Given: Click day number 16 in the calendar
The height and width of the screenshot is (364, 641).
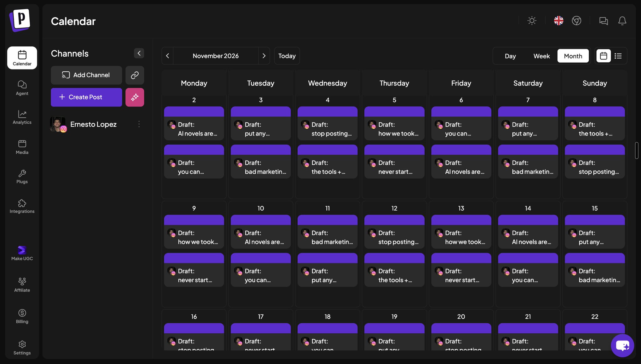Looking at the screenshot, I should coord(194,316).
